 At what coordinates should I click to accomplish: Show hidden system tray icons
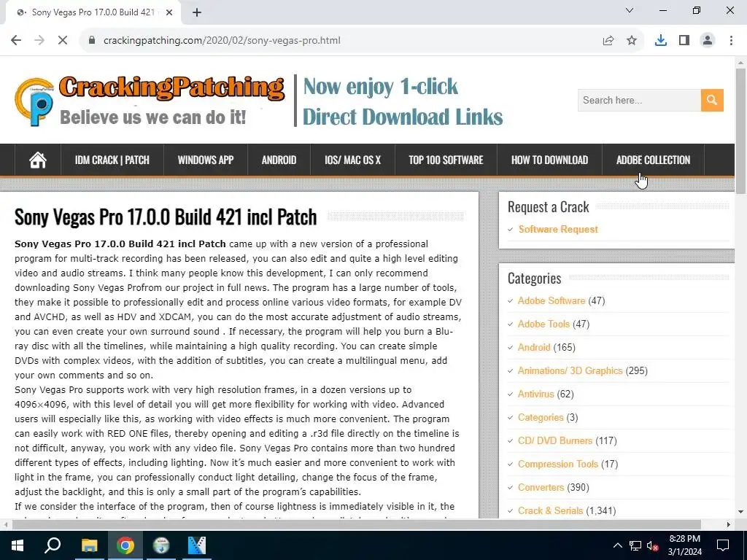point(617,545)
